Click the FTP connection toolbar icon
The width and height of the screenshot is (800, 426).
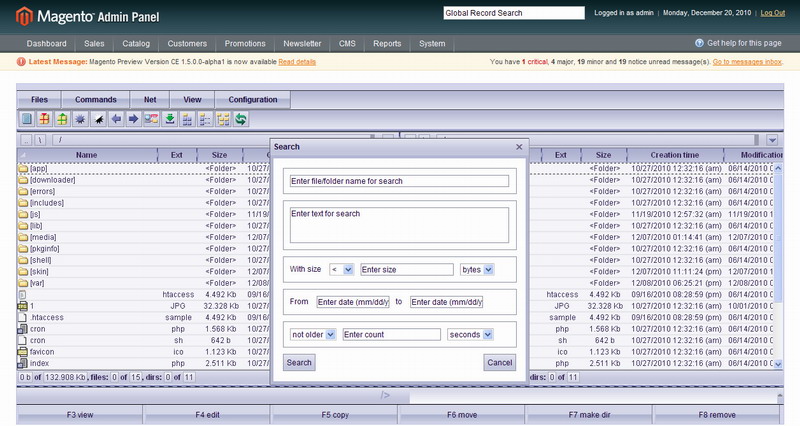click(x=151, y=119)
